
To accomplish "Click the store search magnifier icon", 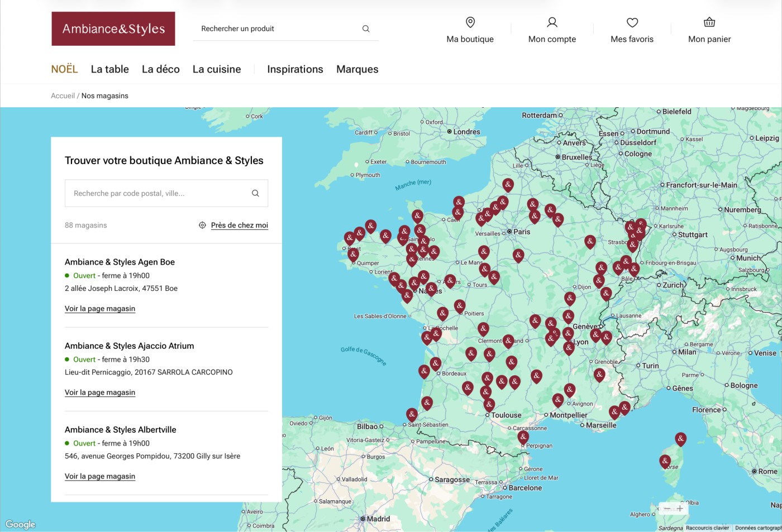I will pos(255,193).
